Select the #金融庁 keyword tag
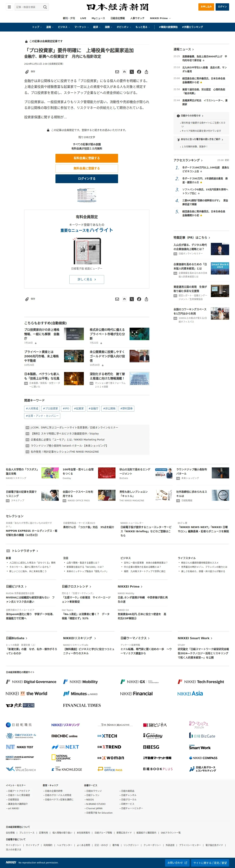Screen dimensions: 235x868 pos(94,408)
